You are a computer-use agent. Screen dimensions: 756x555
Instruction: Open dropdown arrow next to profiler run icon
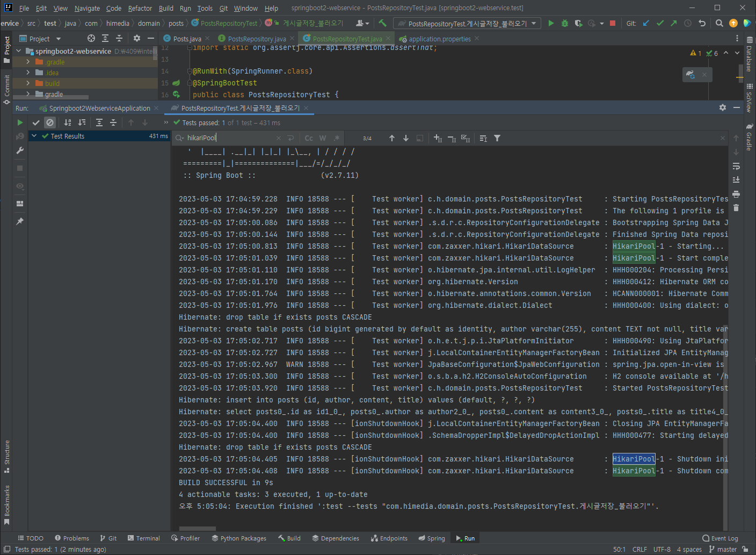tap(601, 23)
